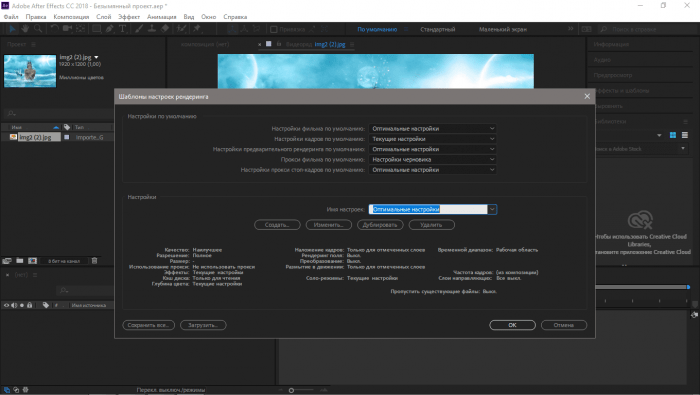Toggle the Привязка snapping checkbox
The height and width of the screenshot is (395, 700).
pyautogui.click(x=274, y=29)
